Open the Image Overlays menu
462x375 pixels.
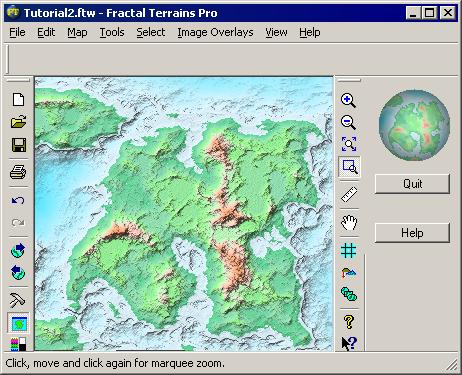[x=215, y=32]
